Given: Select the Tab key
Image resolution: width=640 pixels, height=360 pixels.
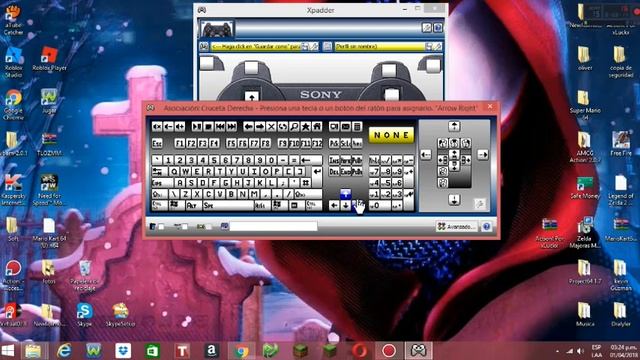Looking at the screenshot, I should tap(160, 171).
